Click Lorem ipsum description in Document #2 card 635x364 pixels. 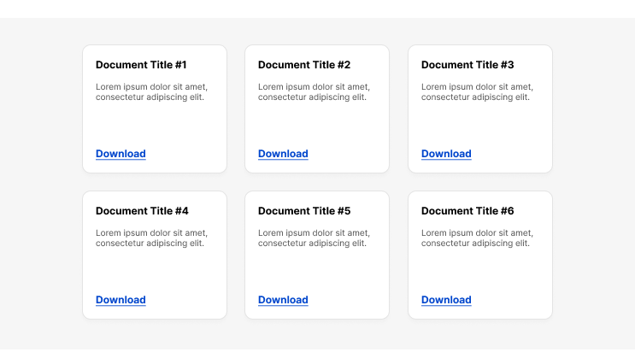click(314, 92)
